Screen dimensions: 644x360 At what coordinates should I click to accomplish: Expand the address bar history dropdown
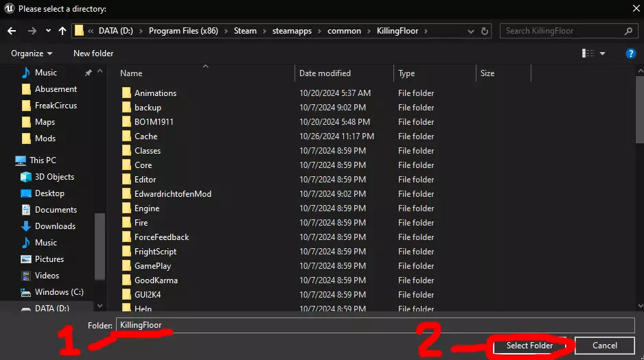(x=471, y=31)
